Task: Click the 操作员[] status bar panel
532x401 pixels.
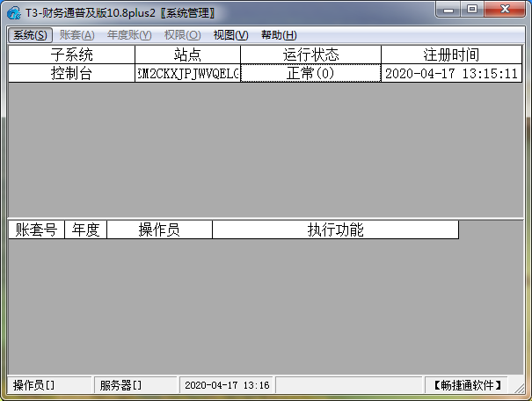Action: point(49,385)
